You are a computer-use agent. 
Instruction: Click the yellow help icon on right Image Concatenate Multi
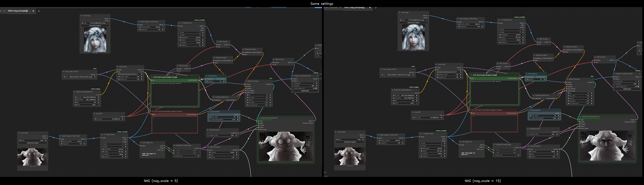pyautogui.click(x=640, y=74)
